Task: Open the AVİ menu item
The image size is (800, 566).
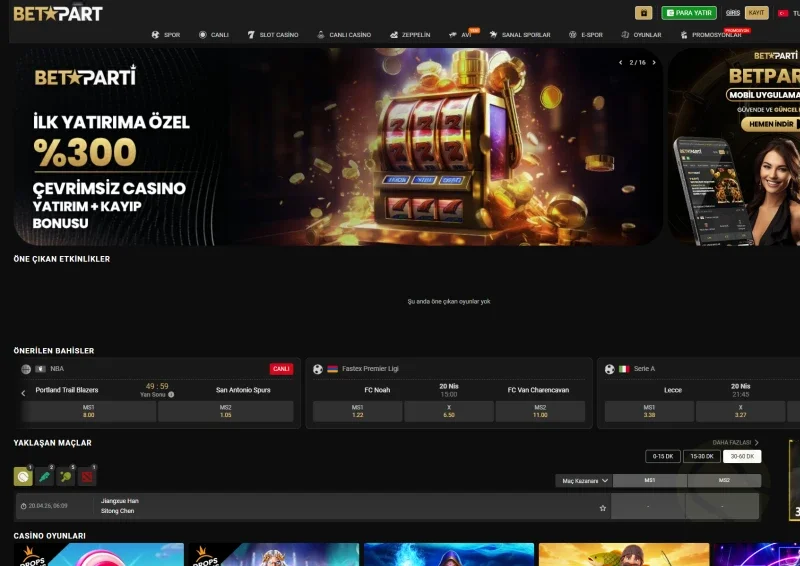Action: pyautogui.click(x=460, y=35)
